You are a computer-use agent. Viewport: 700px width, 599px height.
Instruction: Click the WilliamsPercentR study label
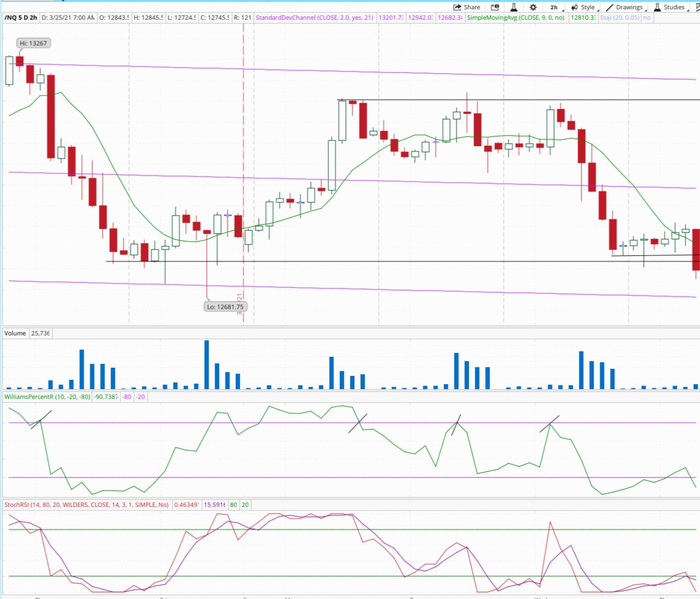[x=47, y=397]
